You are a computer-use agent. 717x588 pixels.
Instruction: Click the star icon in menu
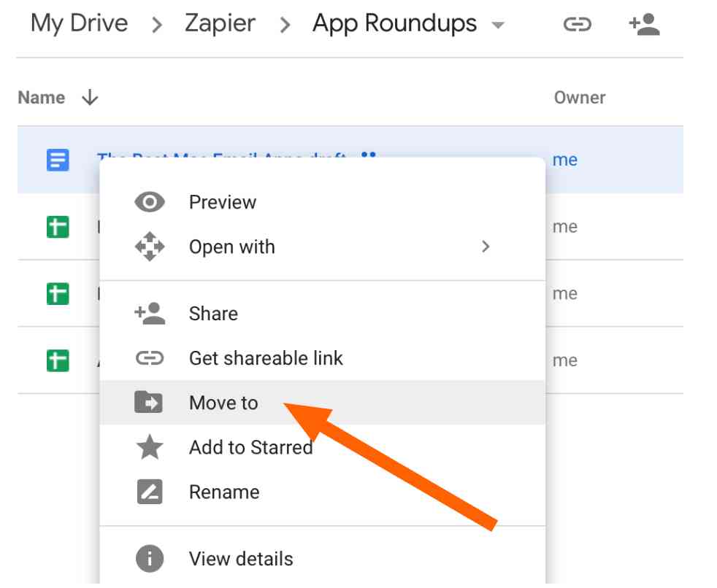150,446
